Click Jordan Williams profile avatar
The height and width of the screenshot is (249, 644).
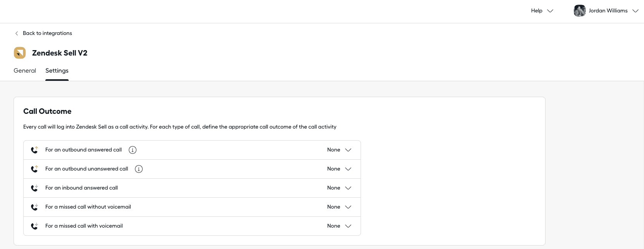580,11
